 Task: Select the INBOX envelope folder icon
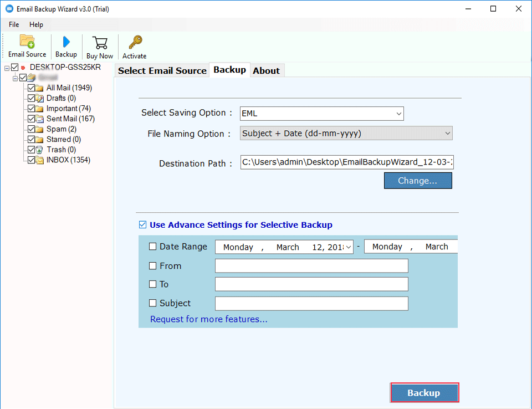pos(40,160)
